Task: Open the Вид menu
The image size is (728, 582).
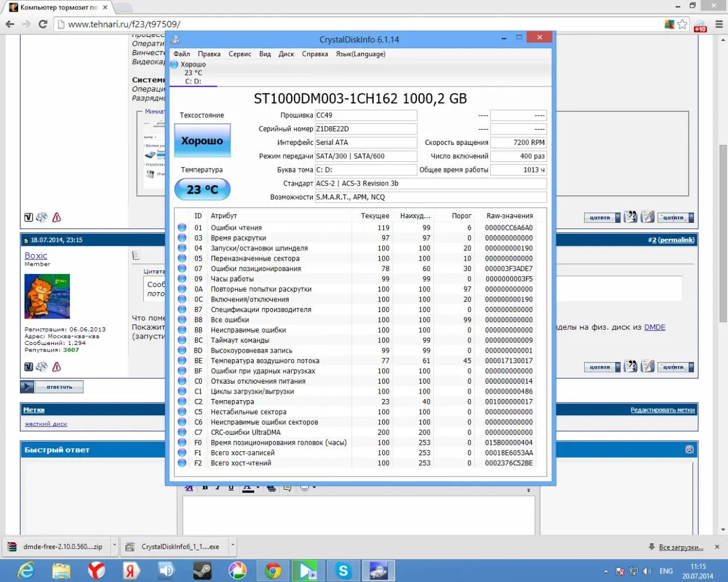Action: (x=265, y=54)
